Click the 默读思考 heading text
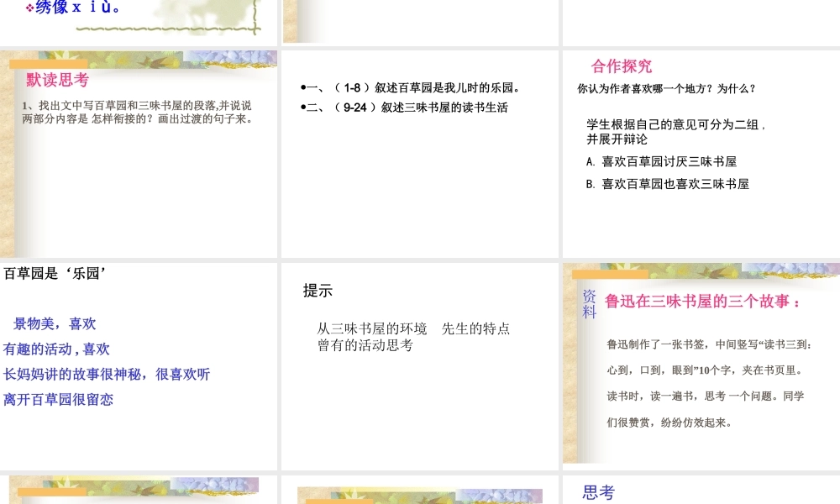The image size is (840, 504). coord(57,80)
